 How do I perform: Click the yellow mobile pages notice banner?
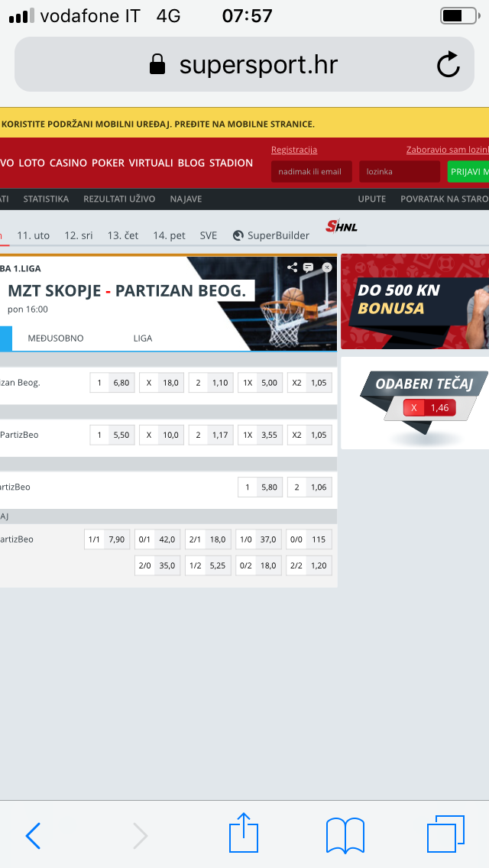[244, 124]
